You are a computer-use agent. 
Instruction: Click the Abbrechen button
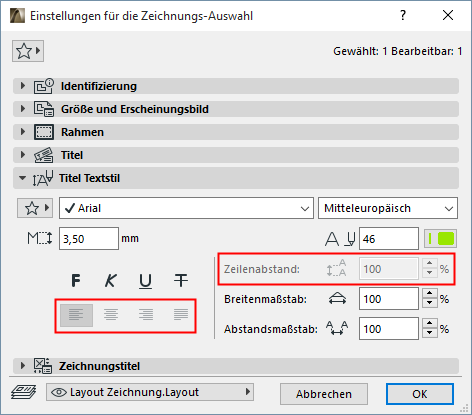coord(324,394)
